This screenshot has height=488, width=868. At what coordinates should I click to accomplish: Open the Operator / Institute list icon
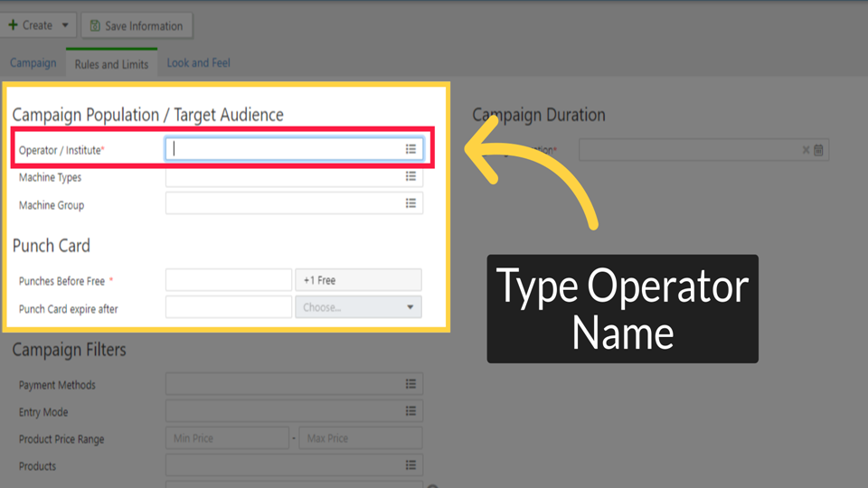(410, 149)
